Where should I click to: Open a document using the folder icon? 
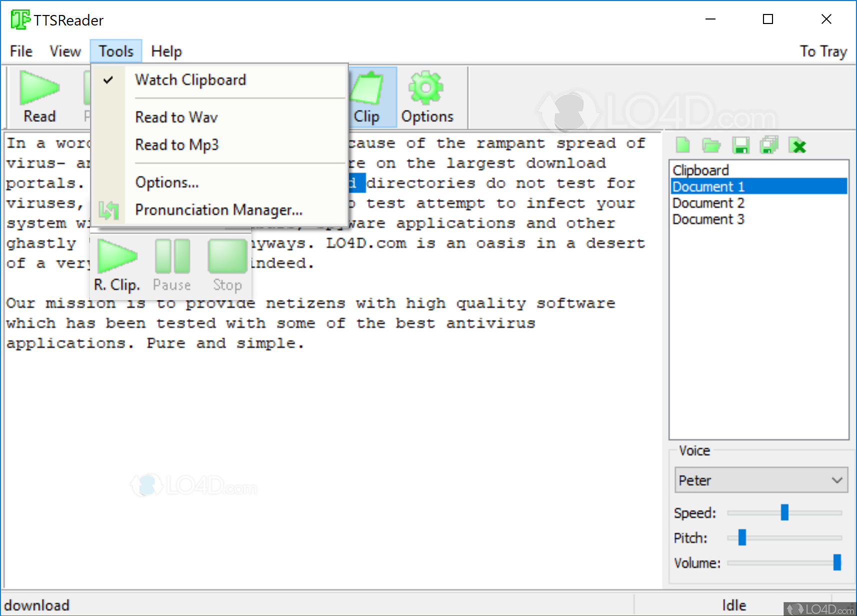point(711,145)
